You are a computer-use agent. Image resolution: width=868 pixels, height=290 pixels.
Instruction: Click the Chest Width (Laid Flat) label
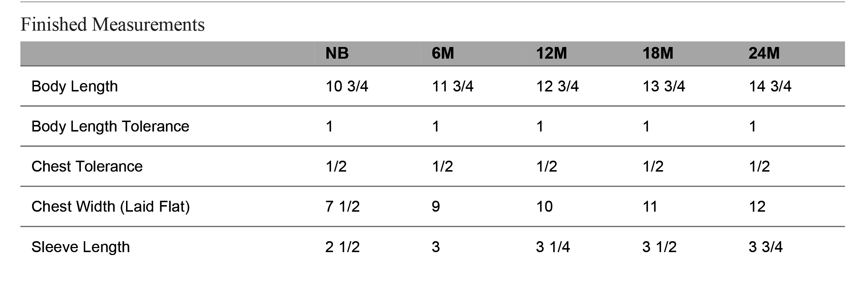click(x=111, y=207)
